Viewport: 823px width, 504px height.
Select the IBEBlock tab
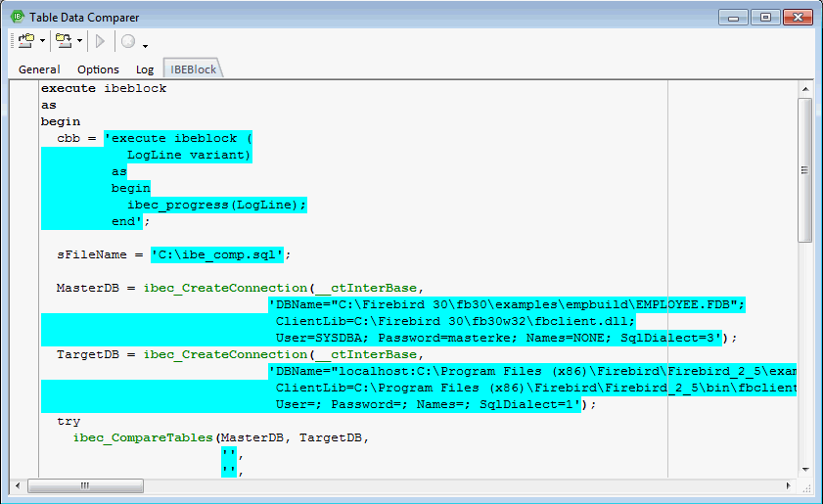(x=193, y=69)
